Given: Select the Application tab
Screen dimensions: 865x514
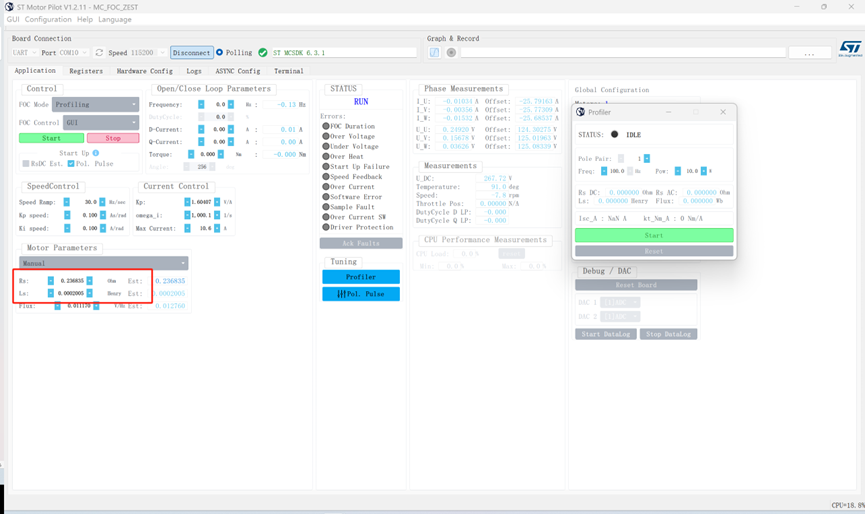Looking at the screenshot, I should pos(35,71).
